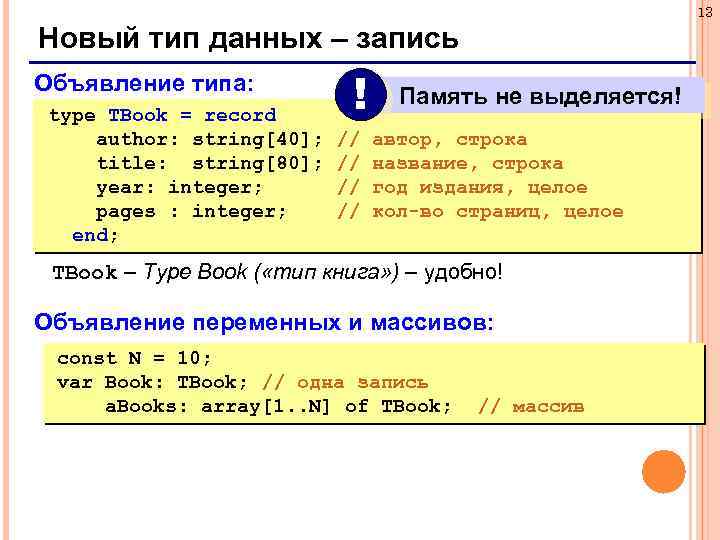Click the declaration "aBooks: array[1..N] of TBook;"
Screen dimensions: 720x540
click(x=278, y=406)
